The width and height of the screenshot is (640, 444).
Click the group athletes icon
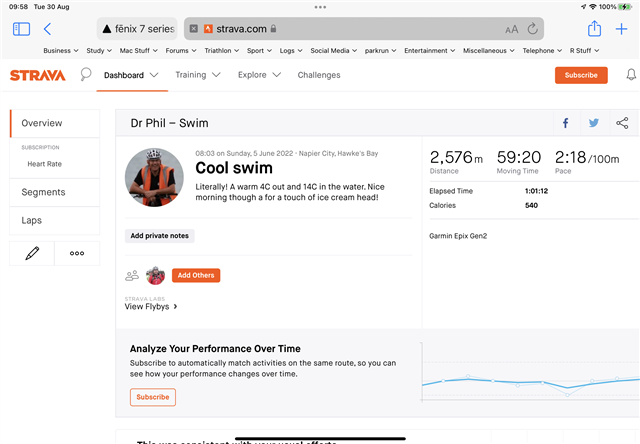[x=132, y=276]
